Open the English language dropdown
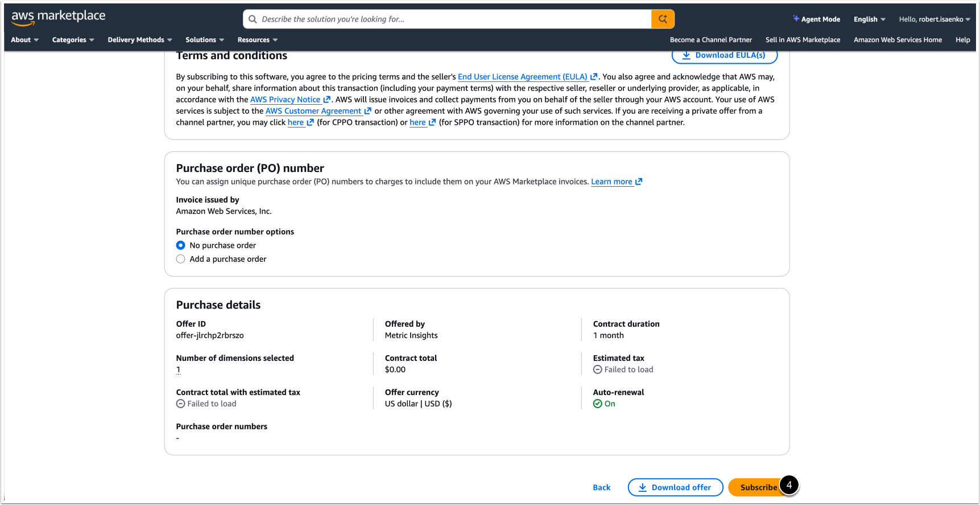 click(x=869, y=19)
